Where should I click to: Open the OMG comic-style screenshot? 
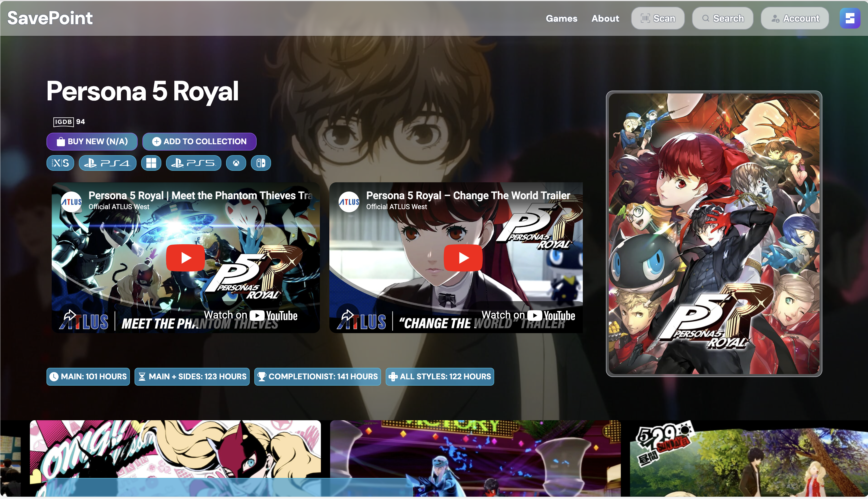(175, 458)
